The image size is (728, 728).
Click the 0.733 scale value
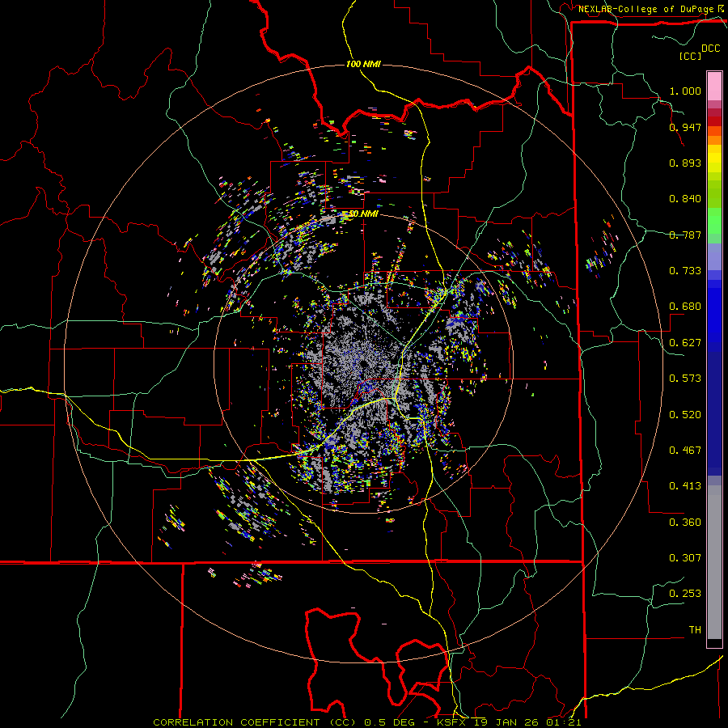click(685, 271)
